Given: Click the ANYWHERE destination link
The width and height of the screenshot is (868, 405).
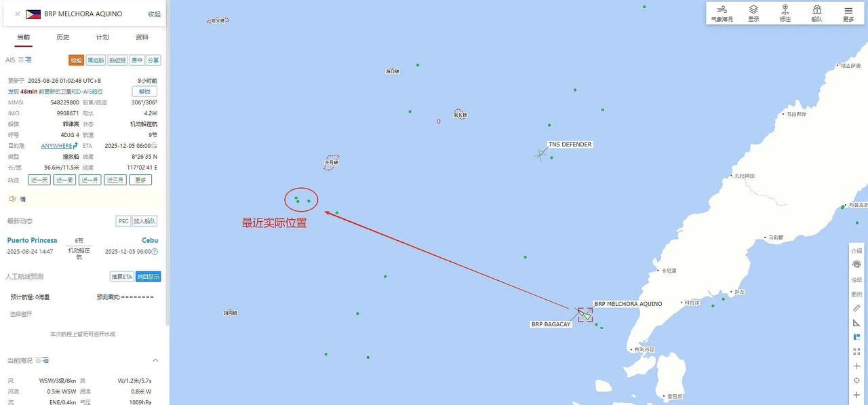Looking at the screenshot, I should pyautogui.click(x=56, y=146).
